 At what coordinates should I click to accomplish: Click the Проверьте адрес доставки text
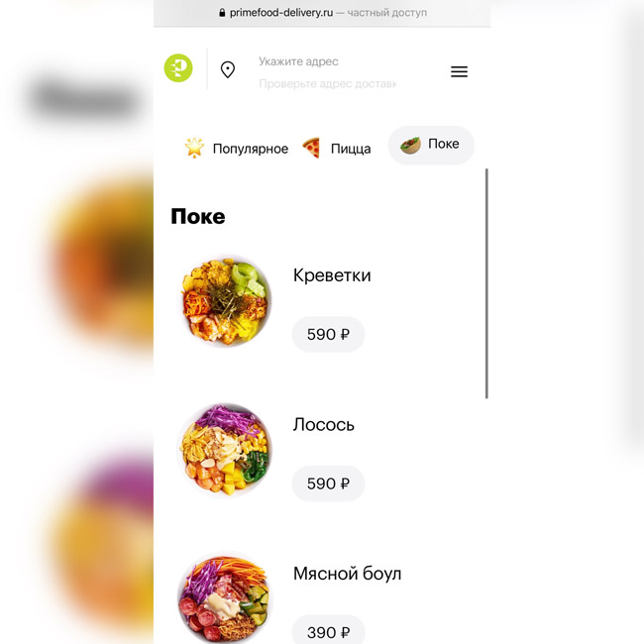pyautogui.click(x=327, y=84)
